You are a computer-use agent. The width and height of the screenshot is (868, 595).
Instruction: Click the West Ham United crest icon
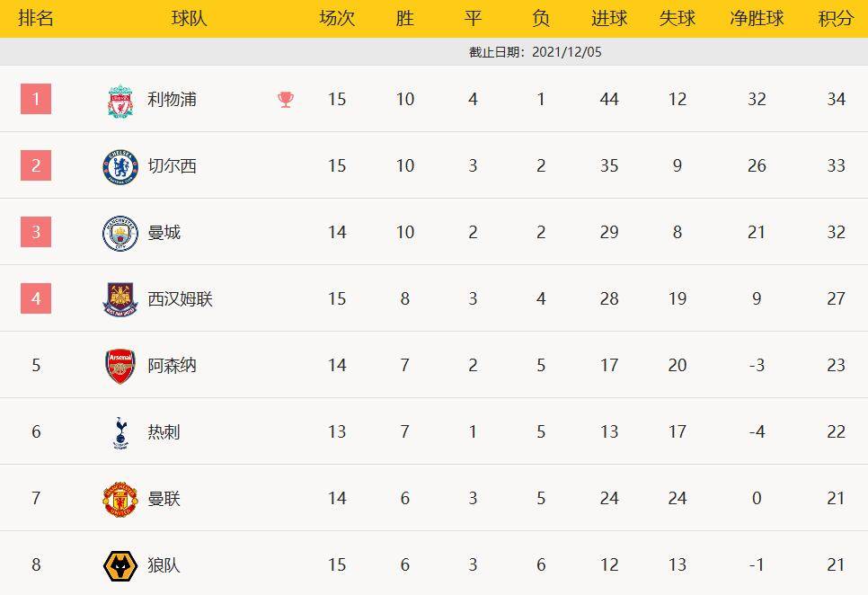120,299
